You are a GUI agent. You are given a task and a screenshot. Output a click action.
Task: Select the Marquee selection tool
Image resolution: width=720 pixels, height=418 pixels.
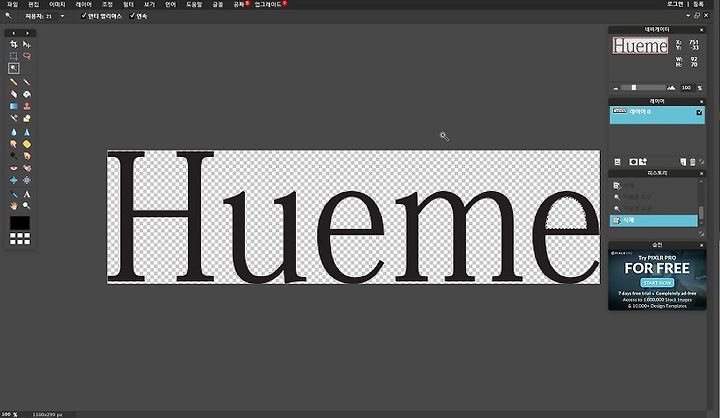(x=14, y=56)
